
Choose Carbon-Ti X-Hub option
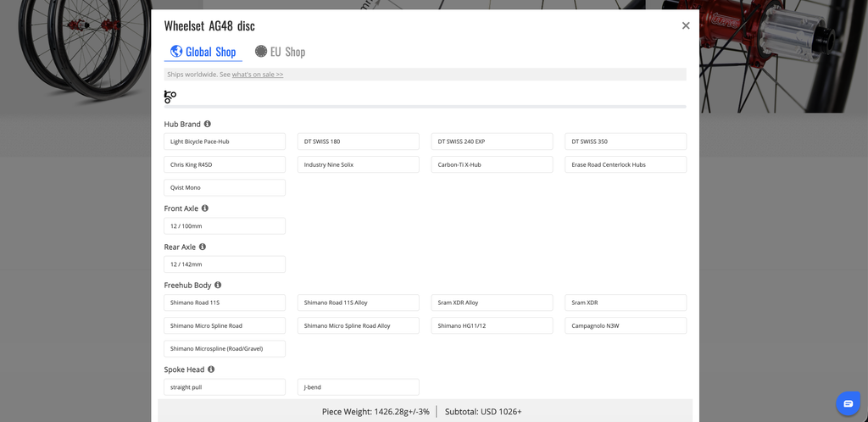tap(492, 165)
